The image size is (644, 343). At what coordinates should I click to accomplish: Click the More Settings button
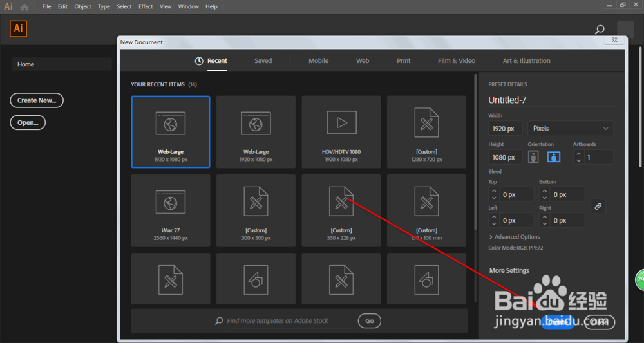click(x=509, y=270)
